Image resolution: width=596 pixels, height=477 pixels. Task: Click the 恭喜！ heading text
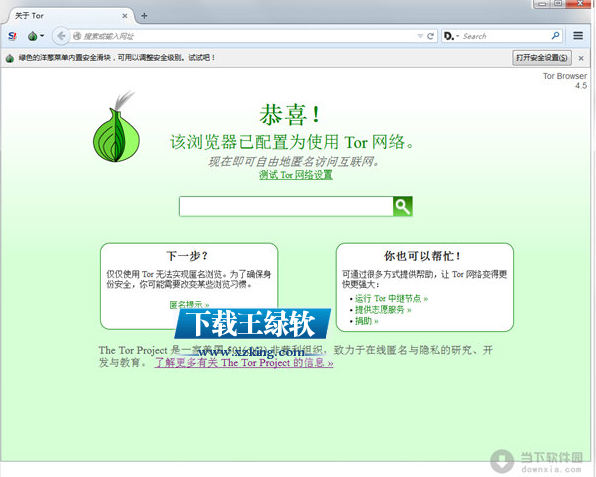290,115
